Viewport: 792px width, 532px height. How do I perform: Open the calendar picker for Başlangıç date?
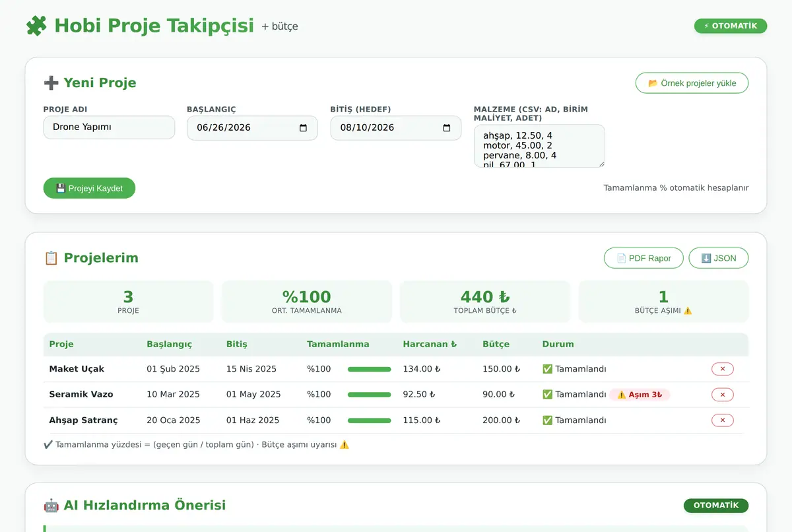pos(303,128)
